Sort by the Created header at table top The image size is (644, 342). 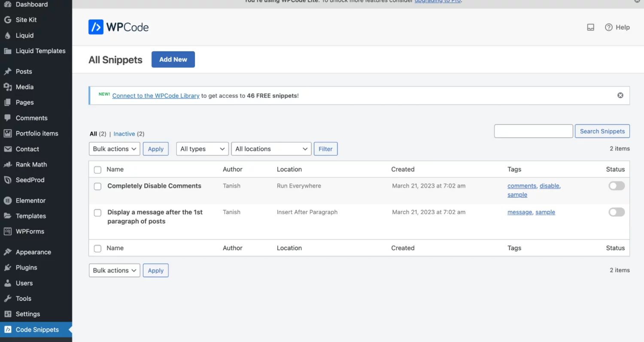(403, 169)
